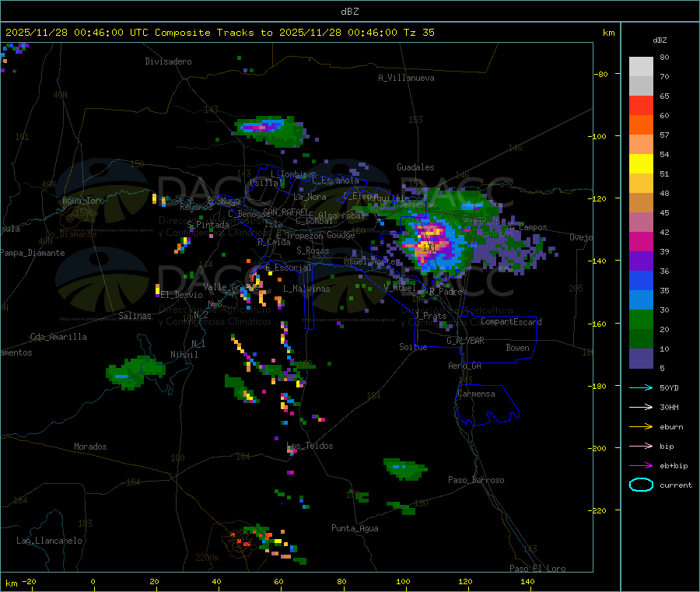Click the 'Lag.Llancanelo' map label
This screenshot has height=592, width=700.
[x=49, y=541]
